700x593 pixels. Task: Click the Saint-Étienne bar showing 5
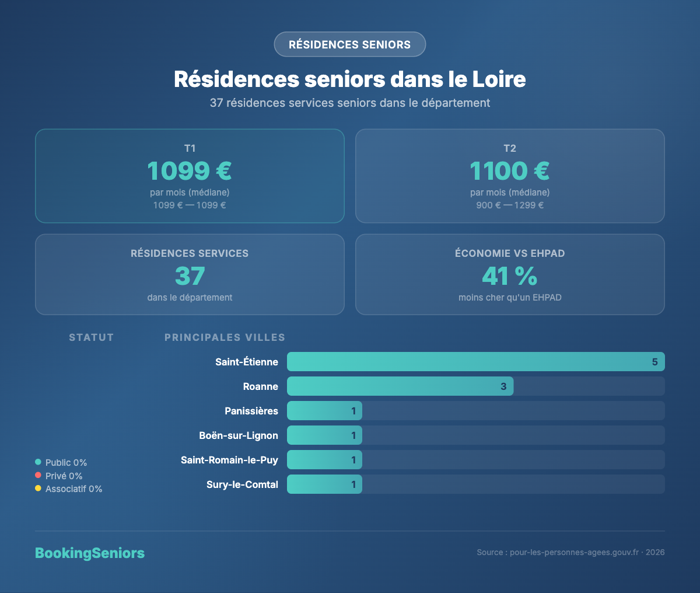[x=476, y=361]
